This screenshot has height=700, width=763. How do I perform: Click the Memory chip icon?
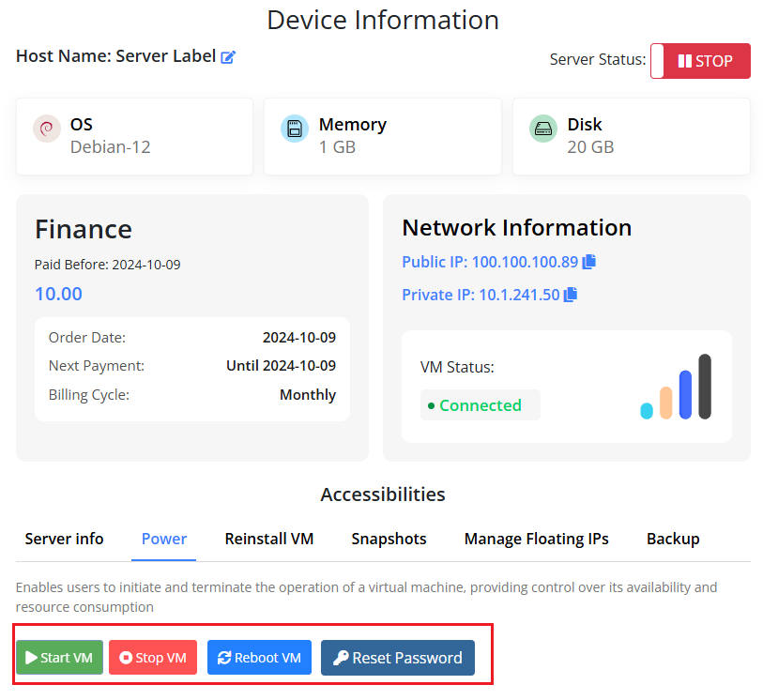pos(295,129)
